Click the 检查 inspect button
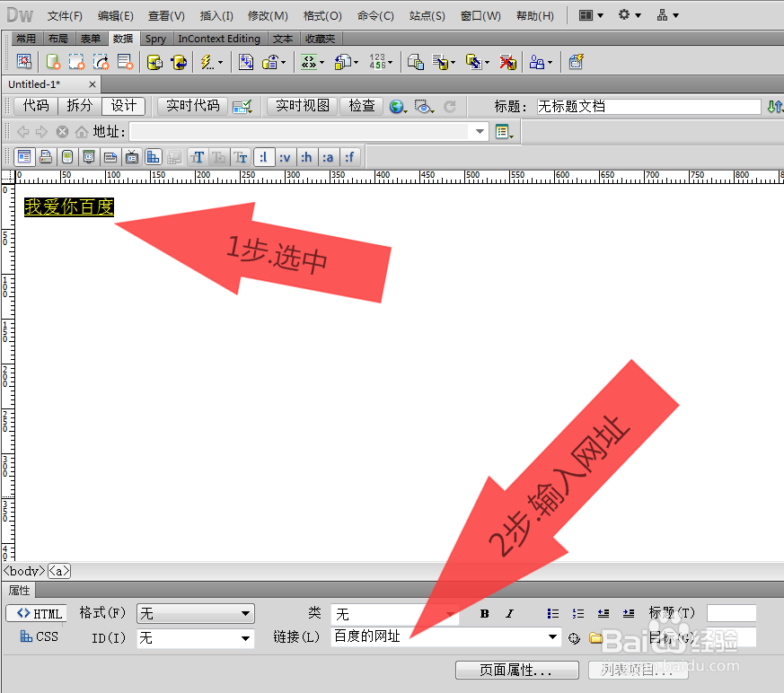This screenshot has width=784, height=693. 362,106
